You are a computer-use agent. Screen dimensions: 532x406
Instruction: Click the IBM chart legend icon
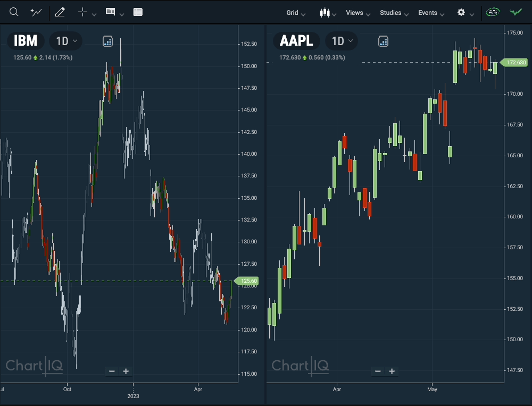(107, 41)
